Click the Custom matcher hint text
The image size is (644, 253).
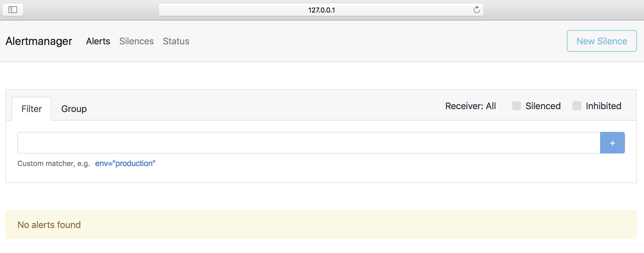pyautogui.click(x=54, y=163)
